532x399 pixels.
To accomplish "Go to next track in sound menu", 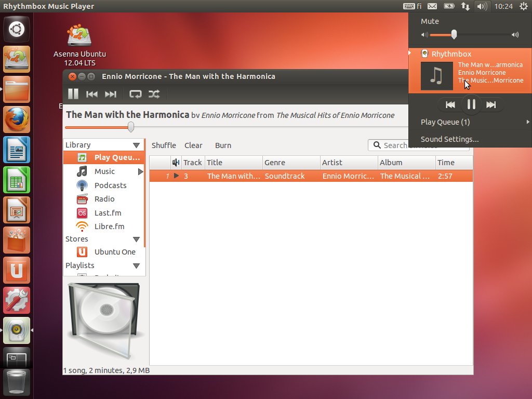I will click(x=491, y=104).
